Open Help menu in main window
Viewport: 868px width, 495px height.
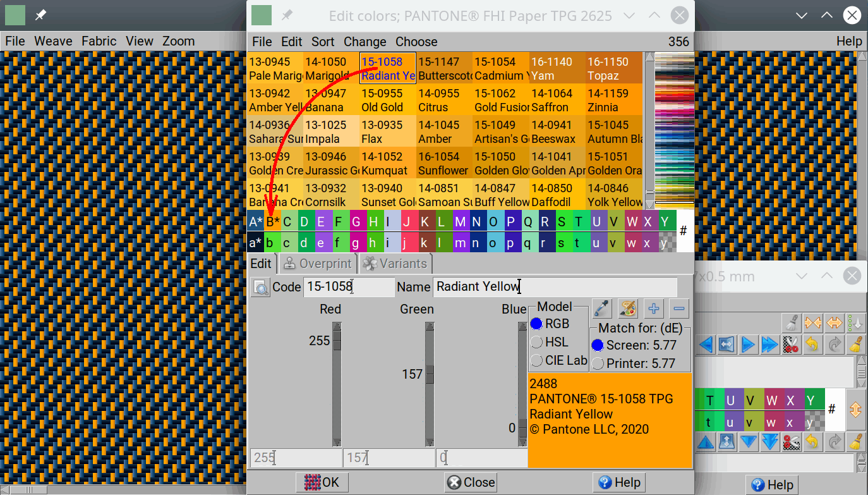849,41
